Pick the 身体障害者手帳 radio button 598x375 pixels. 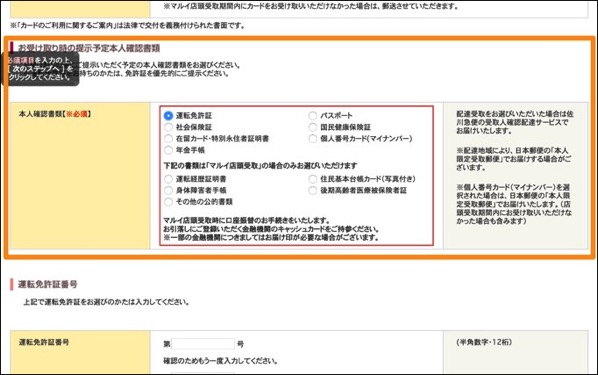[168, 190]
